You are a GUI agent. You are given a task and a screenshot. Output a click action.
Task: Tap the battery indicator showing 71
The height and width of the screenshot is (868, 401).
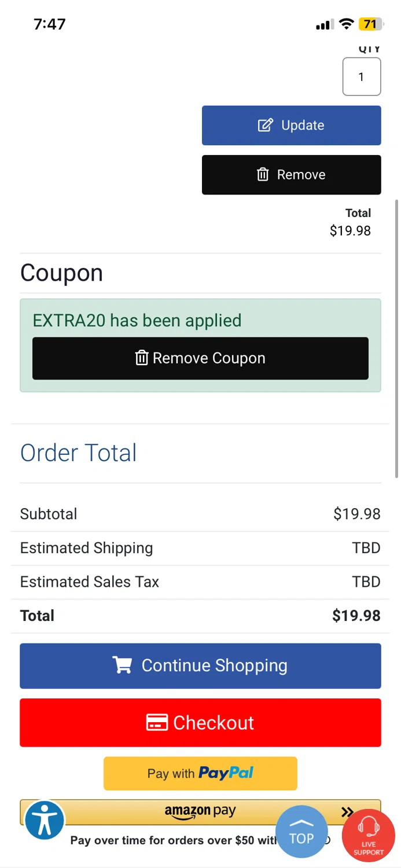coord(370,24)
